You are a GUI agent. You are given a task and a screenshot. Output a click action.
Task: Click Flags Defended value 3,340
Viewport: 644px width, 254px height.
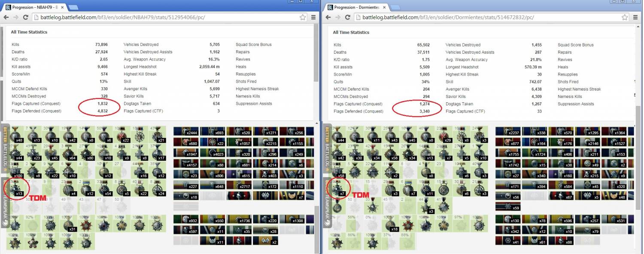tap(425, 111)
